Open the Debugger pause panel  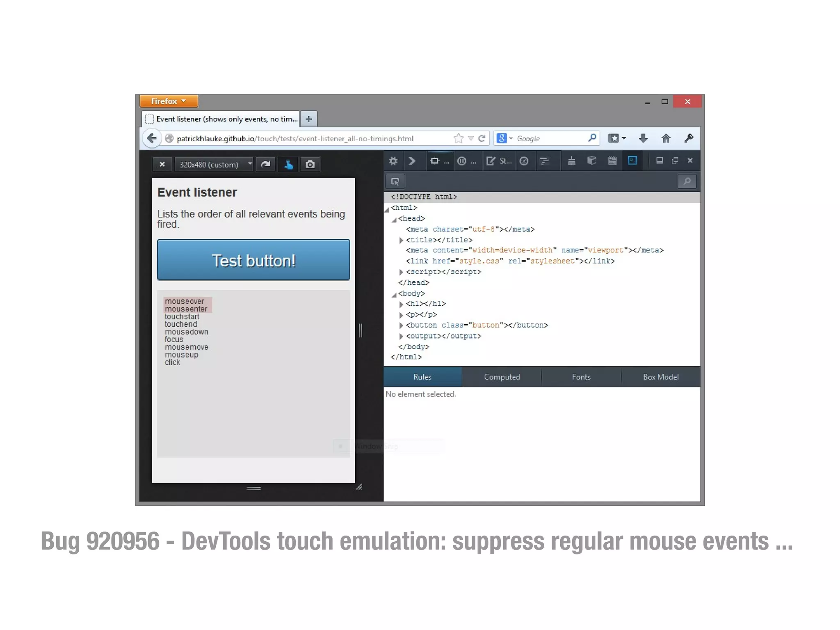click(466, 161)
